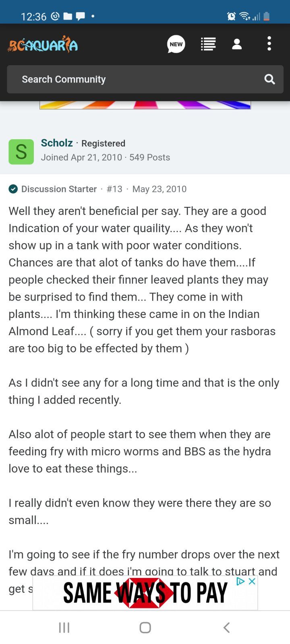Open Scholz's green avatar
Image resolution: width=290 pixels, height=644 pixels.
point(21,152)
